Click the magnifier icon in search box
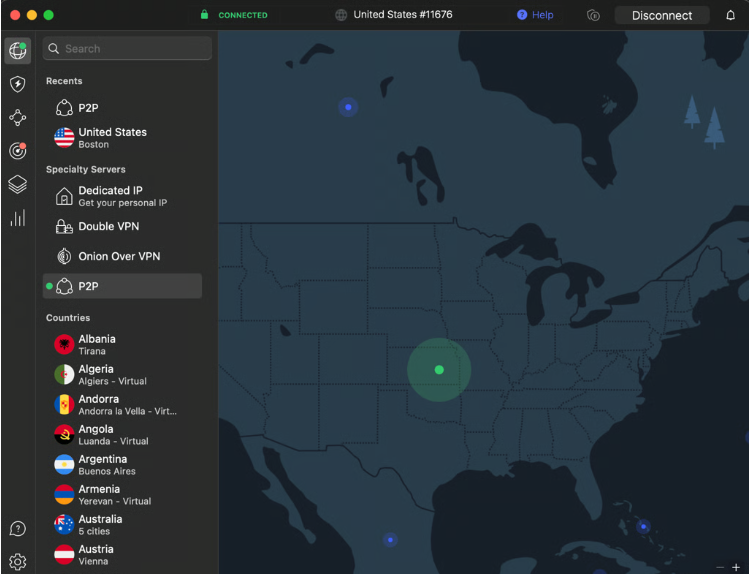 (54, 49)
